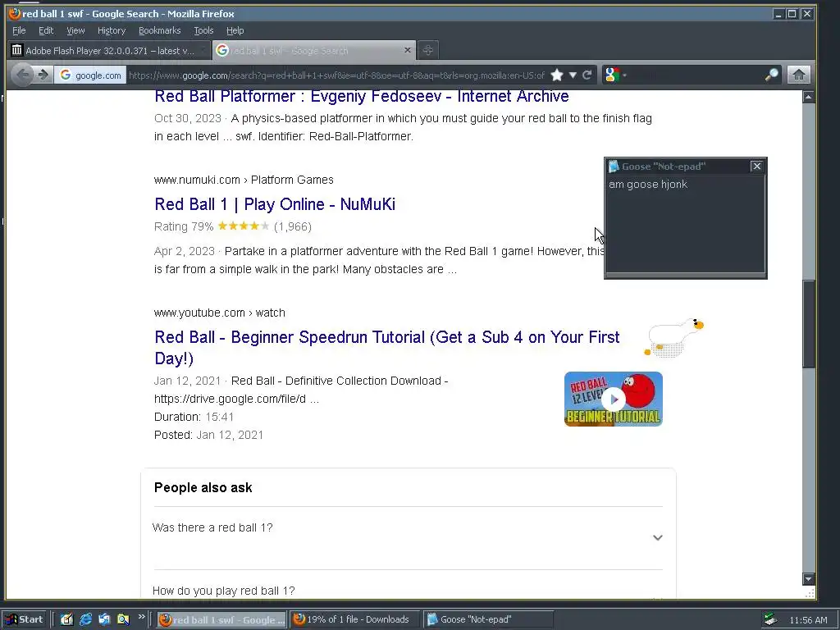Screen dimensions: 840x630
Task: Open the View menu
Action: 75,30
